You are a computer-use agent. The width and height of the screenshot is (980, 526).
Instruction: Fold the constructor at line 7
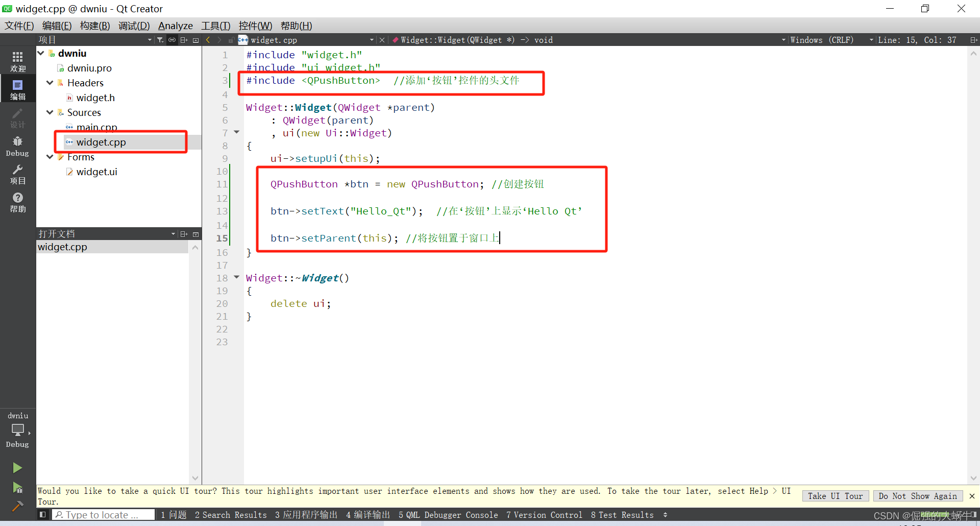pos(236,132)
